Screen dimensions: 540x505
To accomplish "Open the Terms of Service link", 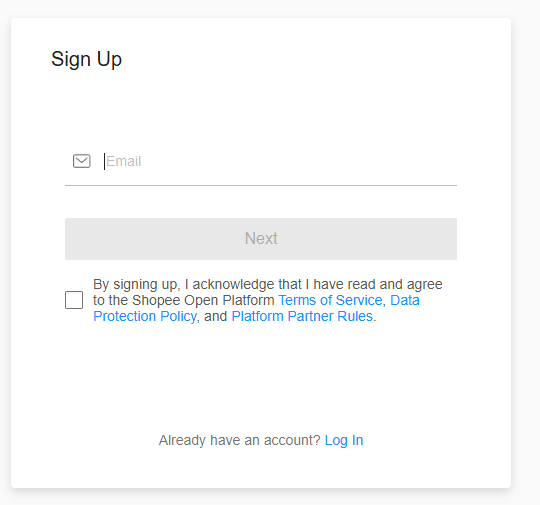I will [x=330, y=300].
